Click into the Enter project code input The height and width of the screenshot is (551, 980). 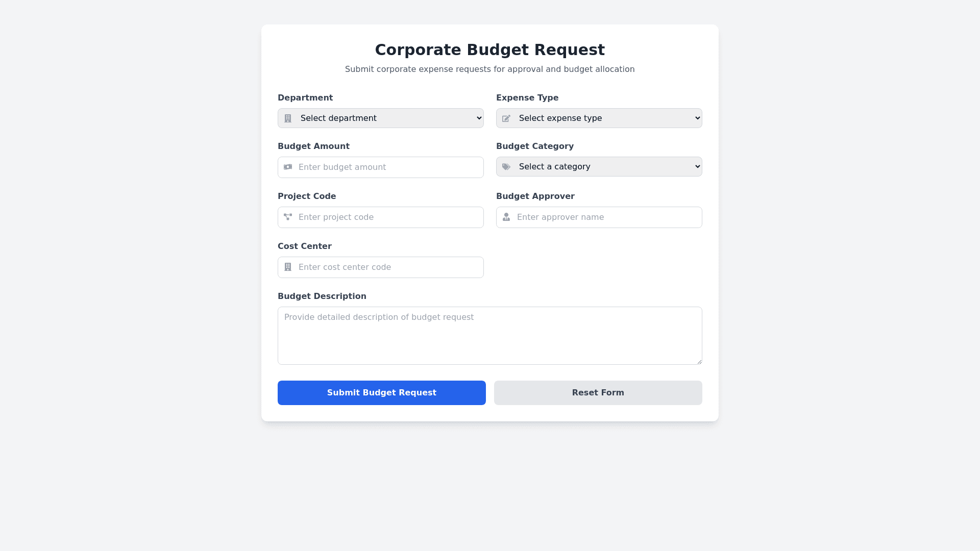point(388,217)
